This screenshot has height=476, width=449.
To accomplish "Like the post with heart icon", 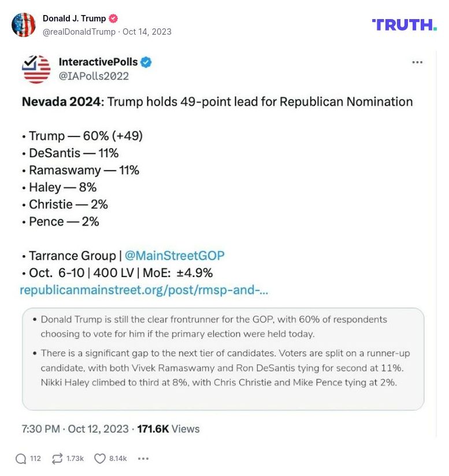I will pos(100,459).
